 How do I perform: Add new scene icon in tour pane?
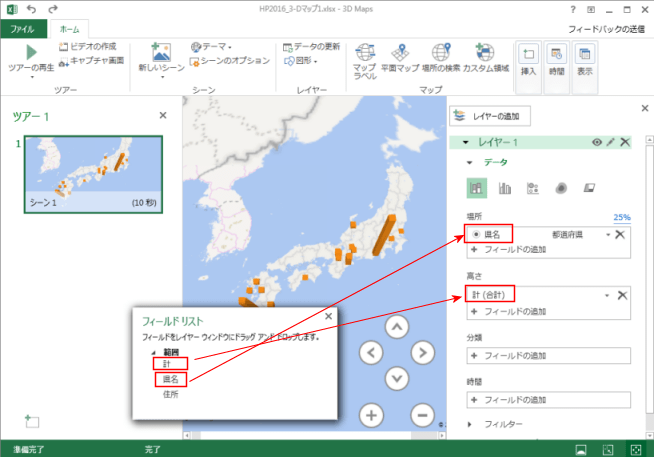point(32,421)
